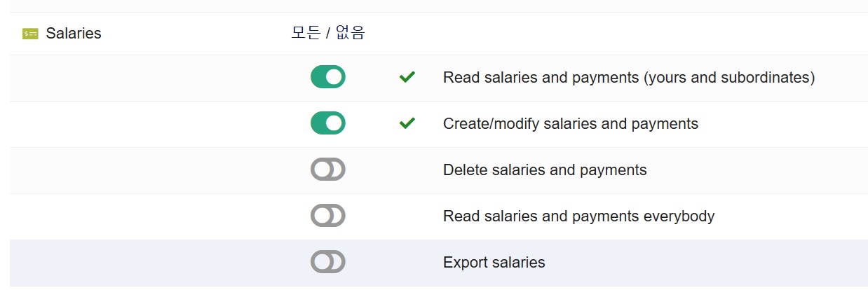Enable the Export salaries toggle
The height and width of the screenshot is (290, 868).
[328, 262]
